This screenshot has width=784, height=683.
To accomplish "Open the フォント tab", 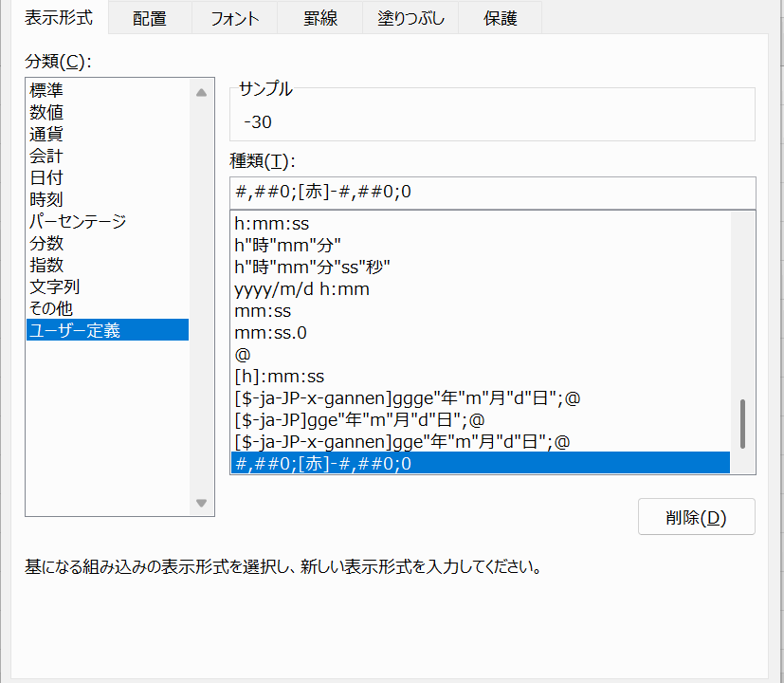I will pos(234,18).
